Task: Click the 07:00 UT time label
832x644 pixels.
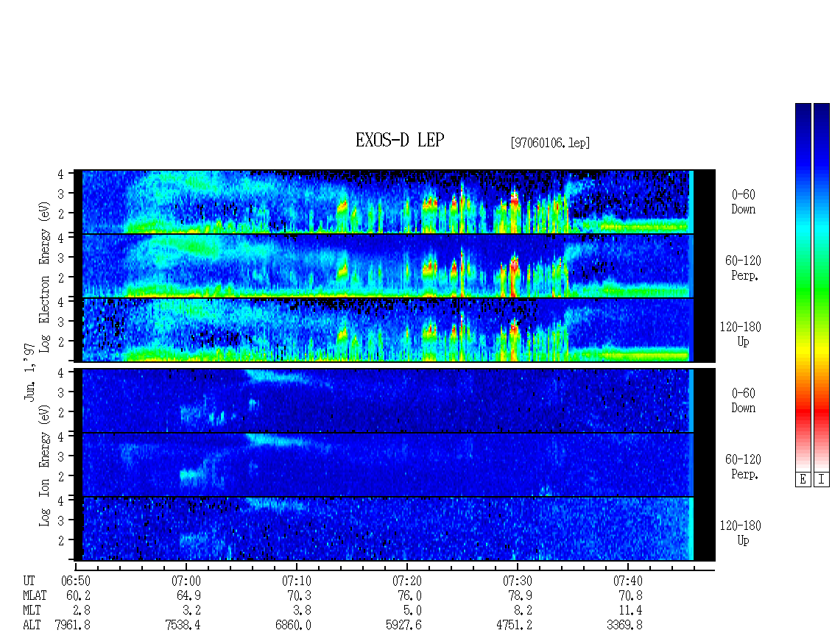Action: (186, 581)
